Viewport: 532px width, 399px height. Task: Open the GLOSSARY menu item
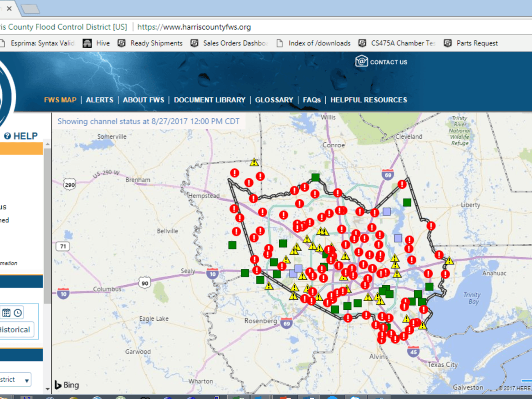(x=274, y=100)
